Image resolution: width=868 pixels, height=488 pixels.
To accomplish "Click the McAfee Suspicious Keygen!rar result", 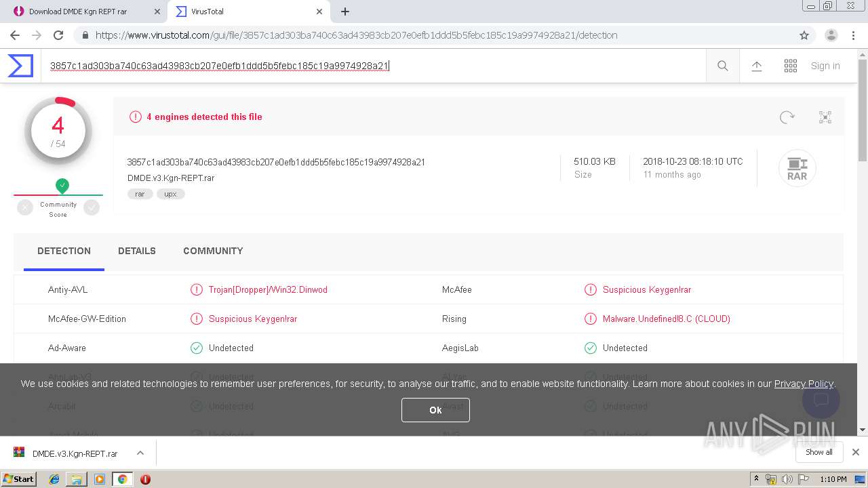I will click(x=647, y=289).
